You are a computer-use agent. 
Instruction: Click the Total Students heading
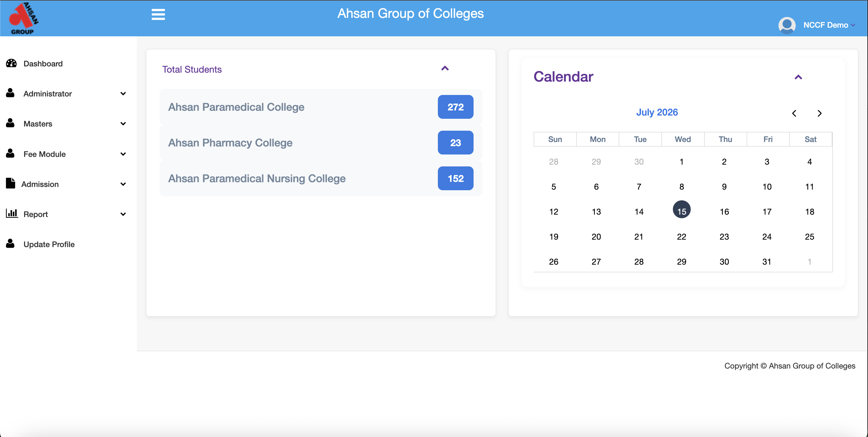point(192,69)
